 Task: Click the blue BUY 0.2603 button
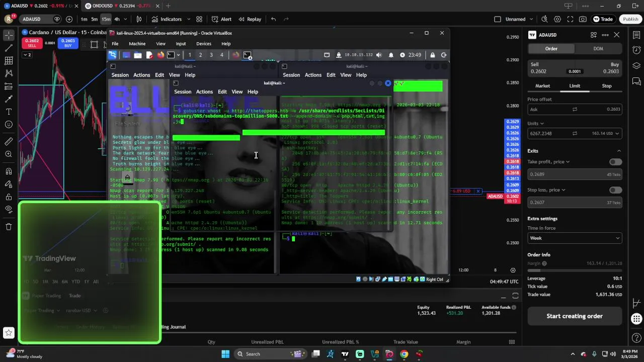[x=68, y=43]
